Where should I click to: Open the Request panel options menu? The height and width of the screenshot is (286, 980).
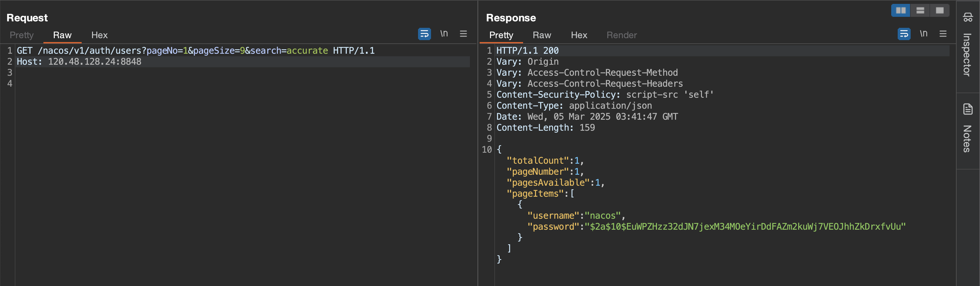click(x=463, y=34)
